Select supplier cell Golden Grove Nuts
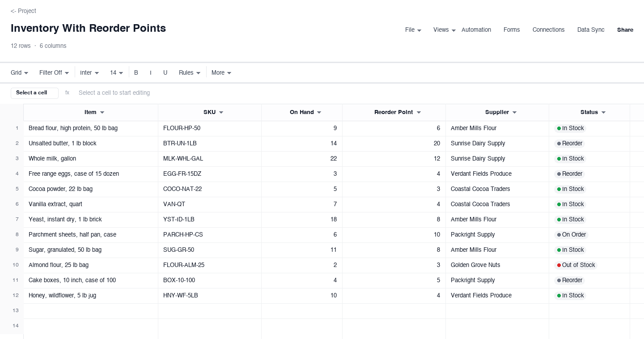 [x=497, y=265]
